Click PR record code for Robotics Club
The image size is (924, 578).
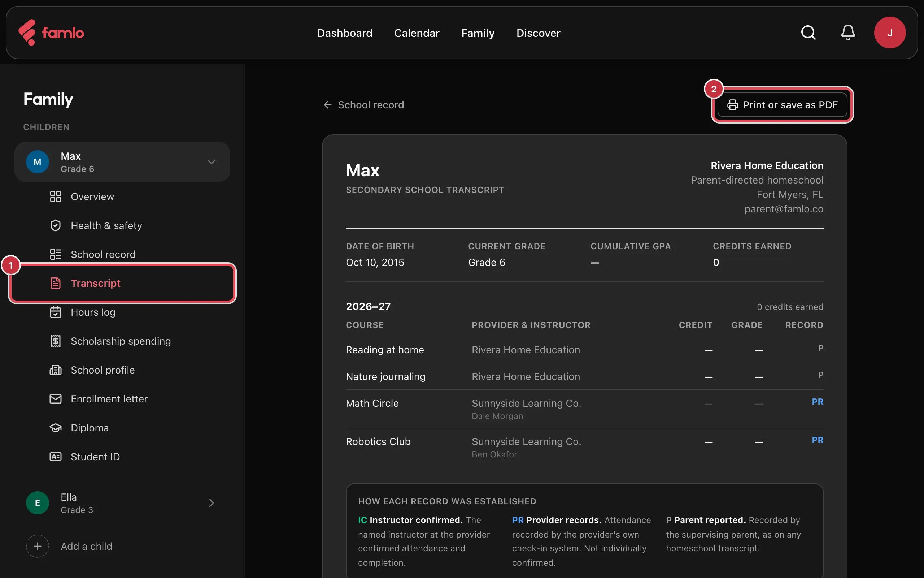(817, 440)
